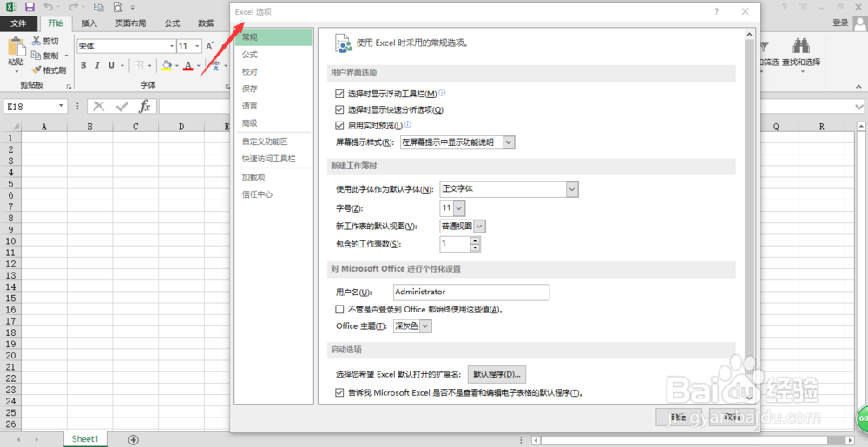The width and height of the screenshot is (868, 447).
Task: Click help question mark in Excel Options
Action: [x=716, y=11]
